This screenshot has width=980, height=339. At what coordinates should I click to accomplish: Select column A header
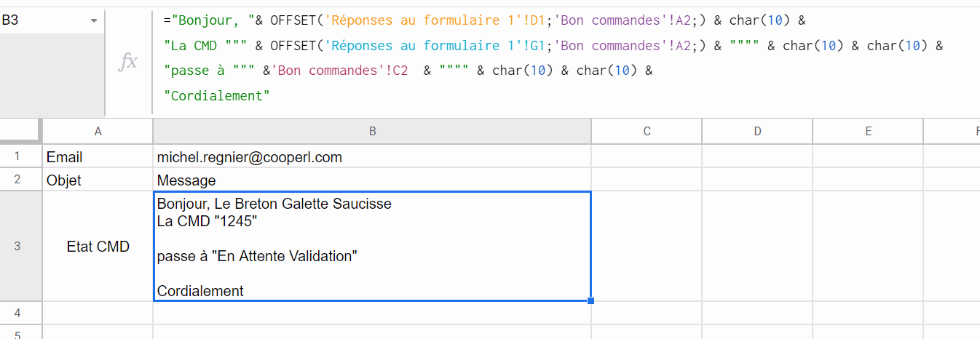(x=98, y=131)
